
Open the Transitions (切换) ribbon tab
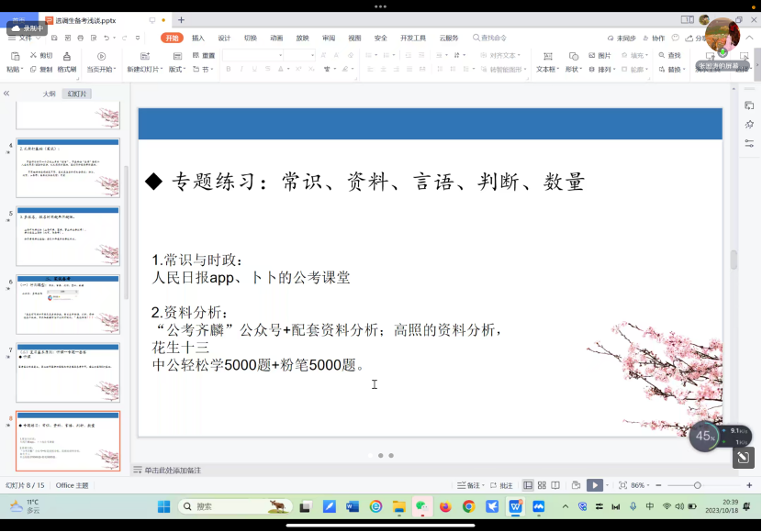point(251,38)
